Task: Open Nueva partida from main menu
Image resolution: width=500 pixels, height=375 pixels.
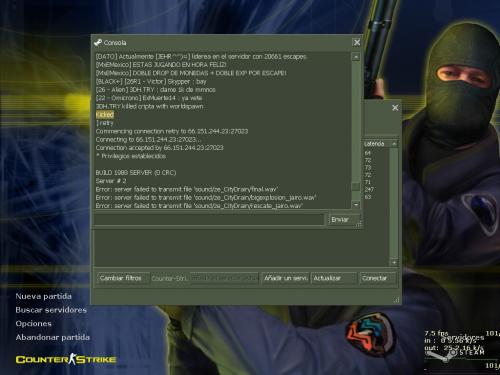Action: [x=43, y=296]
